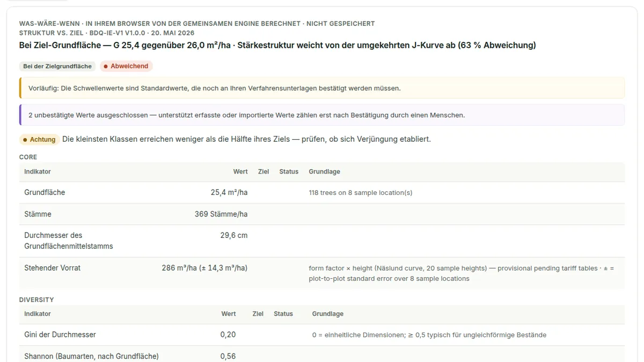Select the '2 unbestätigte Werte ausgeschlossen' notice

322,115
